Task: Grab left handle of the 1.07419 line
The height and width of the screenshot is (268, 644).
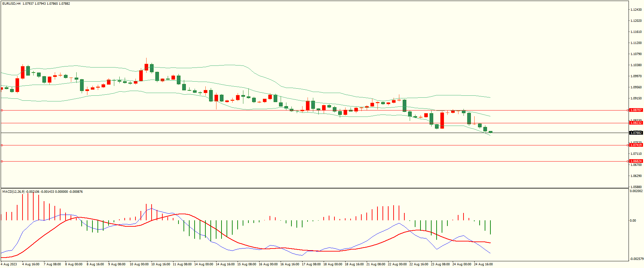Action: pyautogui.click(x=2, y=145)
